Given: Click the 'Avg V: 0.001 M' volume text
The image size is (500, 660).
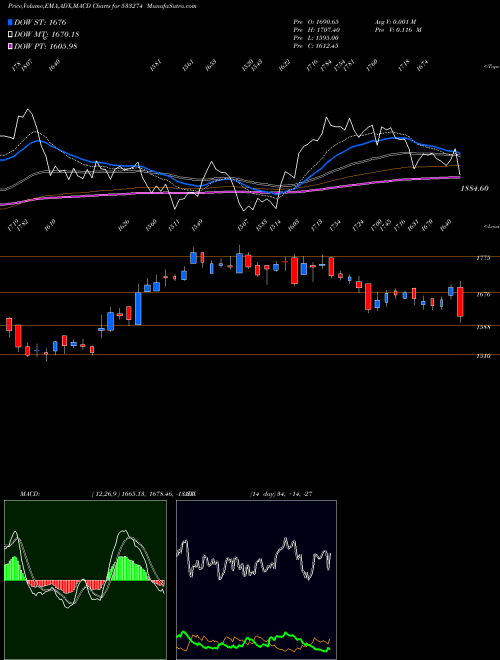Looking at the screenshot, I should click(395, 22).
